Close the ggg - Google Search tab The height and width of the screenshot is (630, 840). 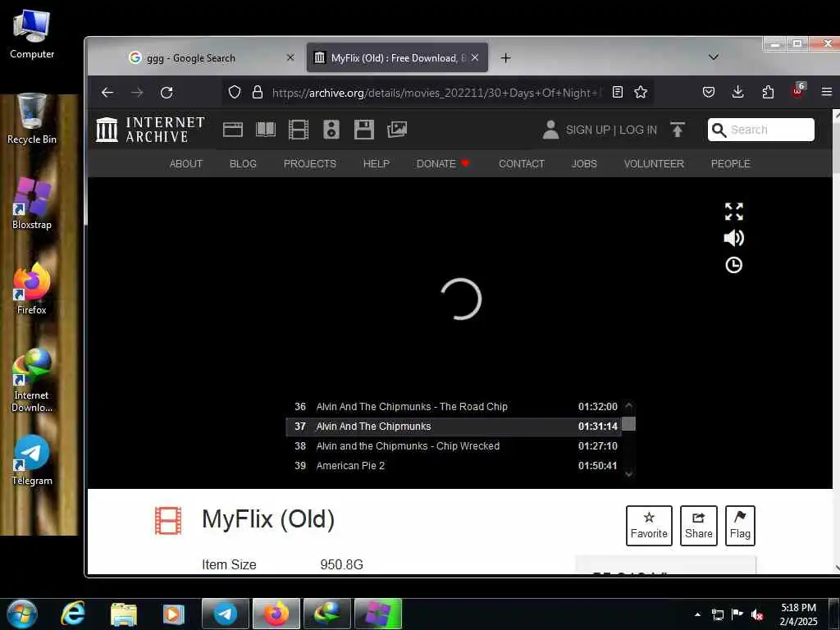click(290, 57)
